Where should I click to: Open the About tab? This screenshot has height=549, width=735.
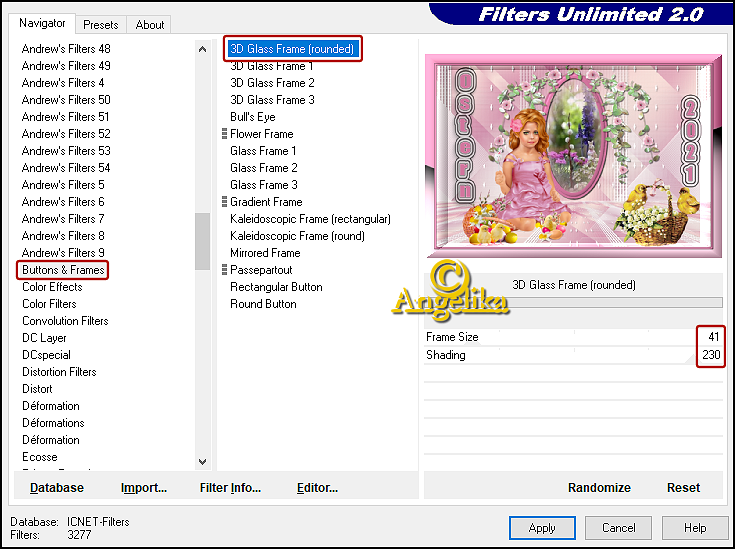pyautogui.click(x=150, y=25)
